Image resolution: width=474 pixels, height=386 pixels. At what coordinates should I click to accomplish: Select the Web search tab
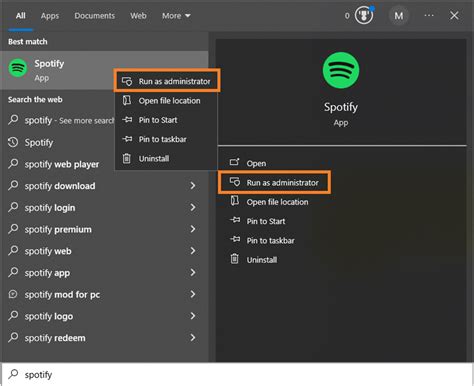(138, 16)
